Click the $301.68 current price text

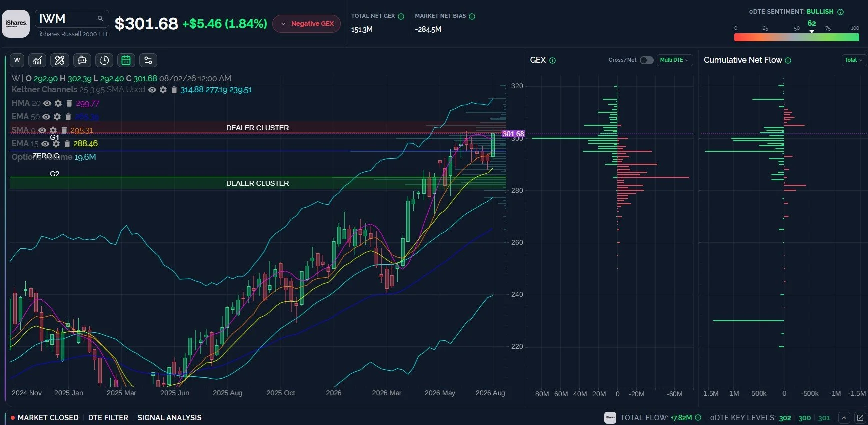coord(146,24)
